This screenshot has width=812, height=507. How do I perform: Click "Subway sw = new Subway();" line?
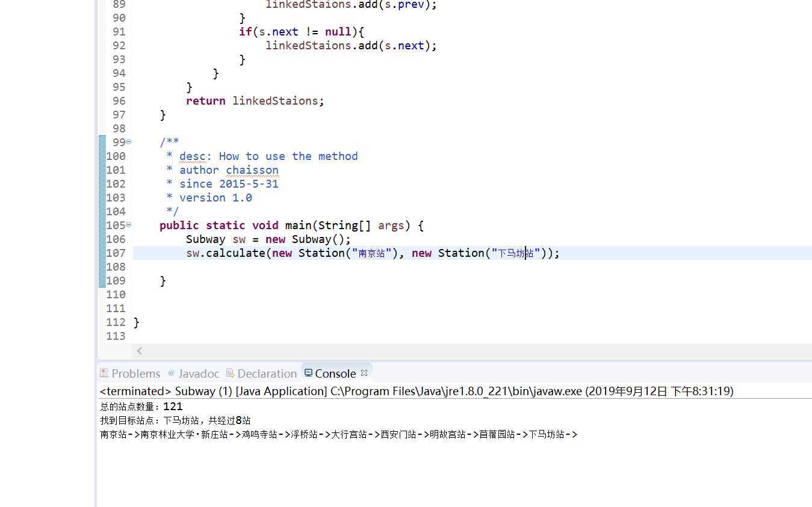click(268, 239)
